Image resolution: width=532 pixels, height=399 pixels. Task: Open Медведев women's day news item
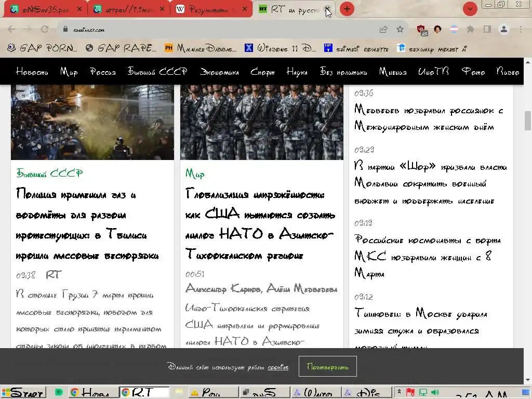pos(429,119)
